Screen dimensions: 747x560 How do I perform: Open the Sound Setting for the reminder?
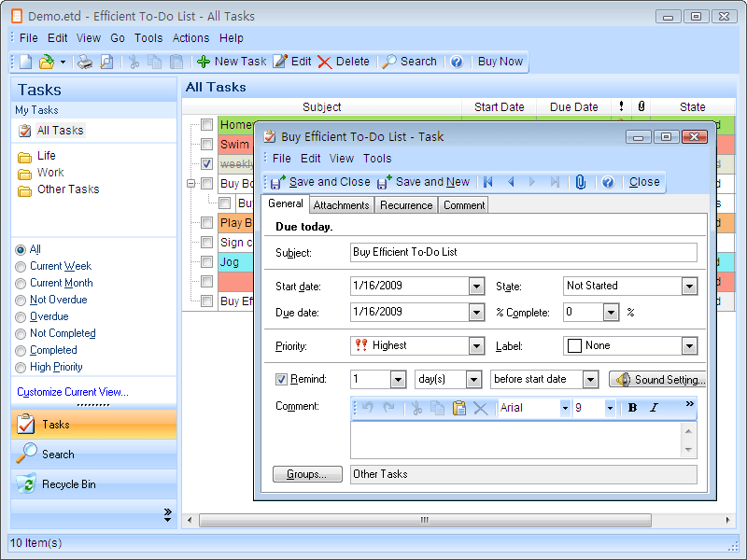tap(658, 379)
